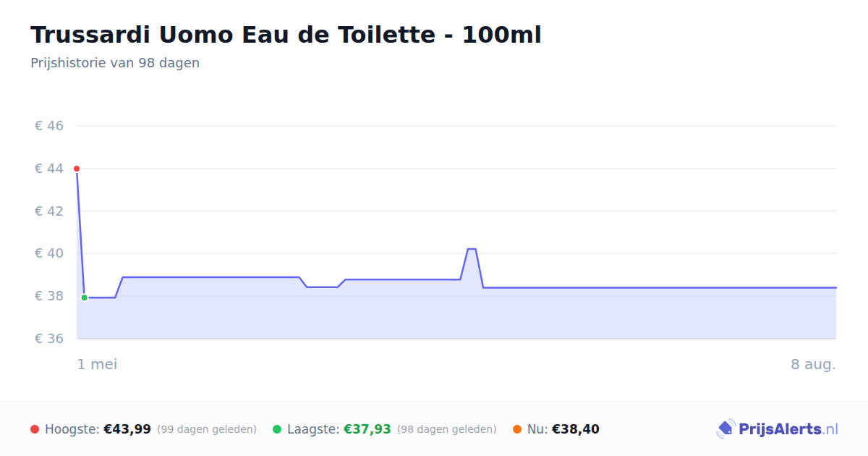Click the 99 dagen geleden note
The image size is (868, 456).
207,429
